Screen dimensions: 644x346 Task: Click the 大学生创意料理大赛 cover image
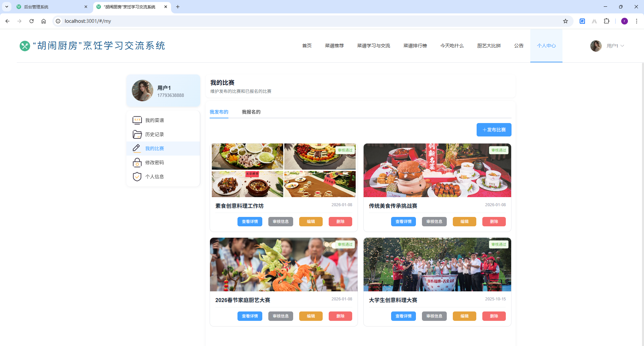pyautogui.click(x=437, y=265)
